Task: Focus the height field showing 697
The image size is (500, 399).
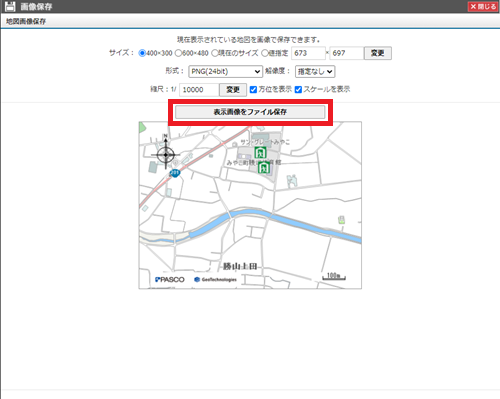Action: tap(346, 53)
